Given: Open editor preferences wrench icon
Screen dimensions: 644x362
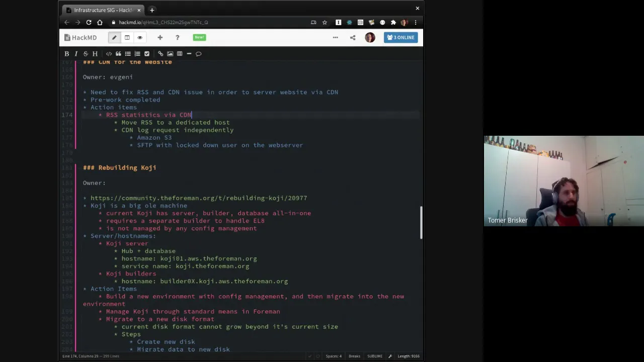Looking at the screenshot, I should [390, 356].
